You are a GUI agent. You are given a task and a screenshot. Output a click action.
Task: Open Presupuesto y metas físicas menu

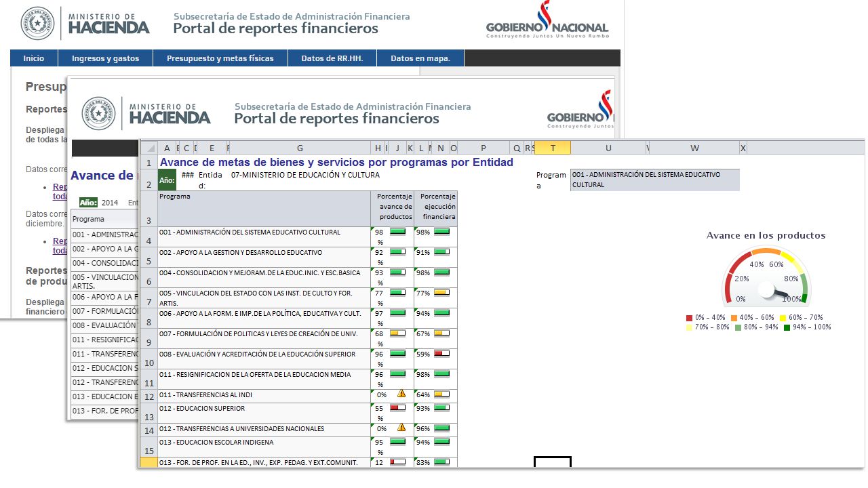pos(220,58)
